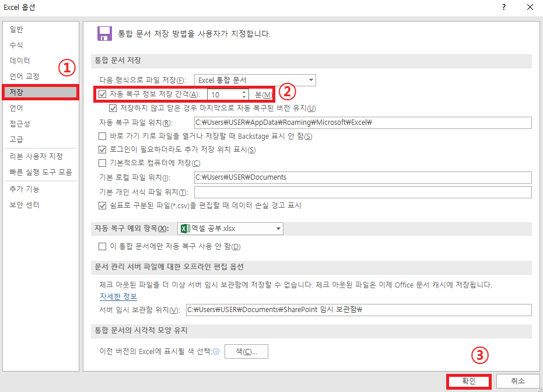
Task: Open the 다음 형식으로 파일 저장 dropdown
Action: pos(255,80)
